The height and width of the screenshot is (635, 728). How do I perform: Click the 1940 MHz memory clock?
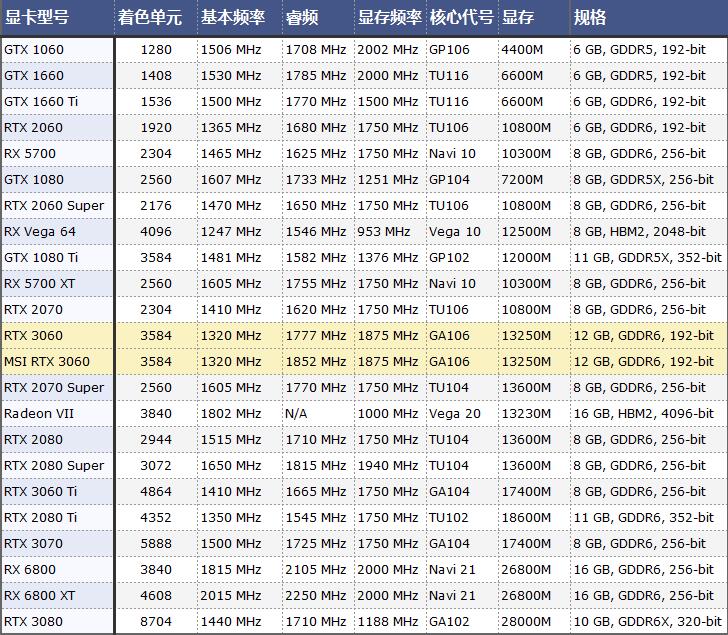[388, 466]
